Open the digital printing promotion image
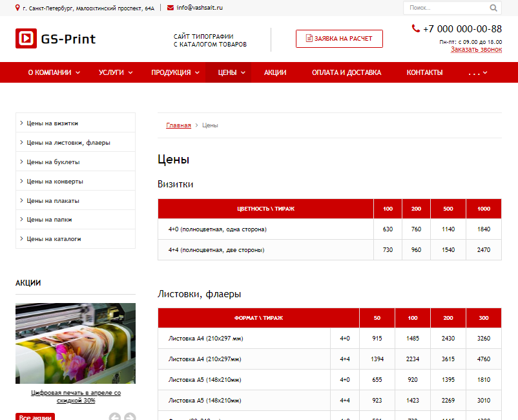The height and width of the screenshot is (420, 518). 76,343
